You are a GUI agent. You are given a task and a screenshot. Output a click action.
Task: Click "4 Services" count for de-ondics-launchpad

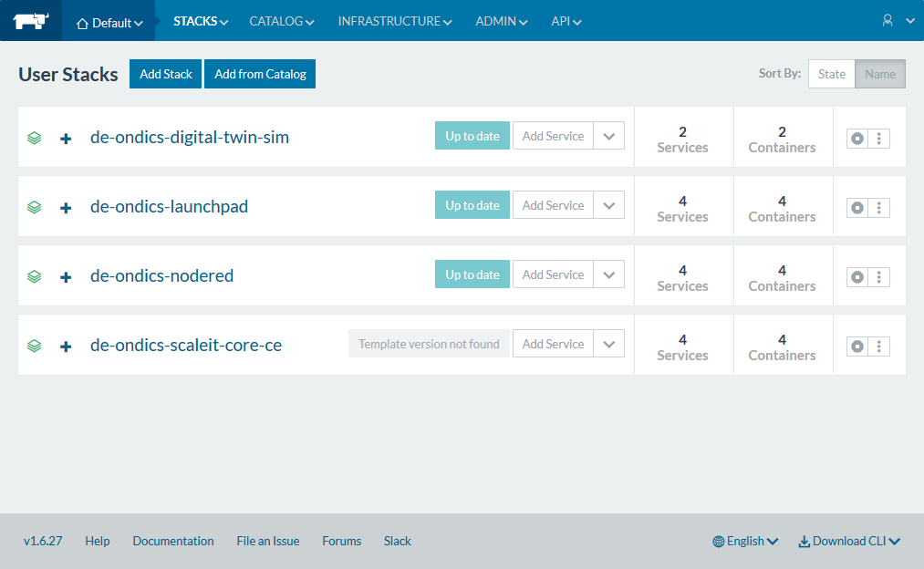click(682, 209)
